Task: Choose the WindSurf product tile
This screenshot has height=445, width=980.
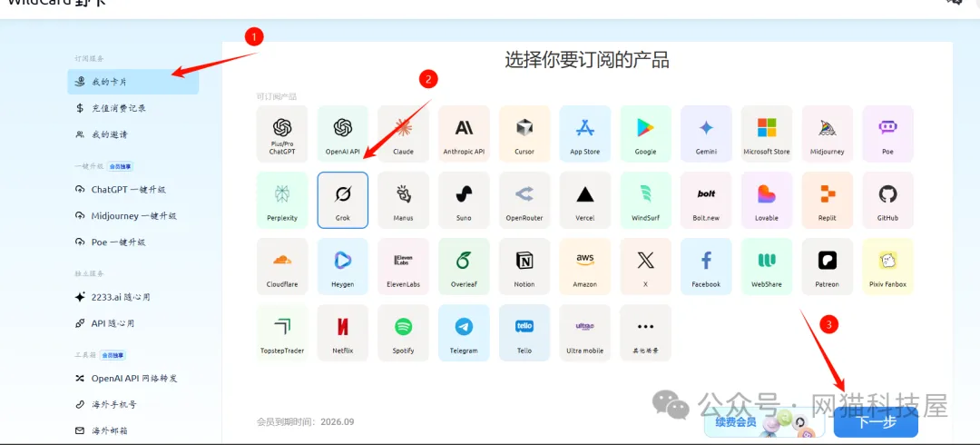Action: point(646,201)
